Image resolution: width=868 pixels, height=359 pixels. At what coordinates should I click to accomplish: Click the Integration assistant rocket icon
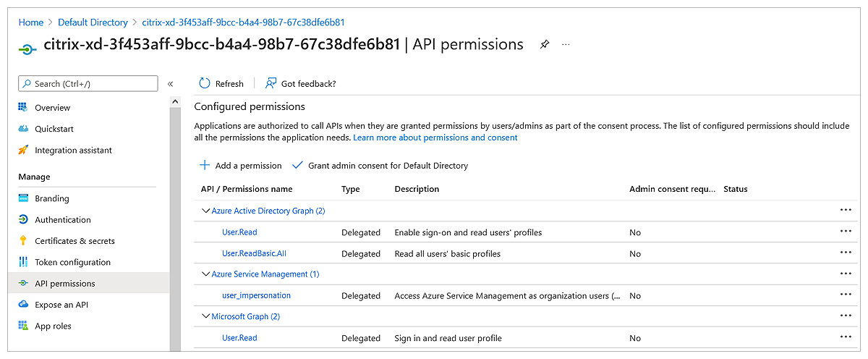point(22,151)
